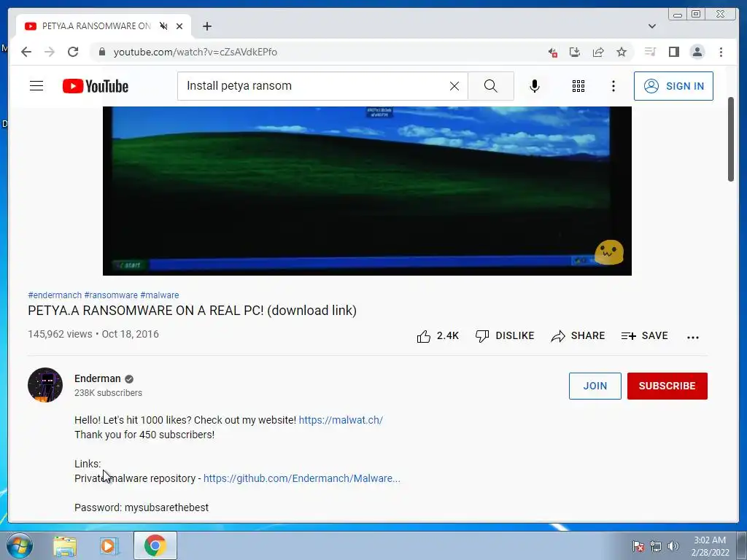Click the page vertical scrollbar thumb
This screenshot has height=560, width=747.
tap(731, 139)
